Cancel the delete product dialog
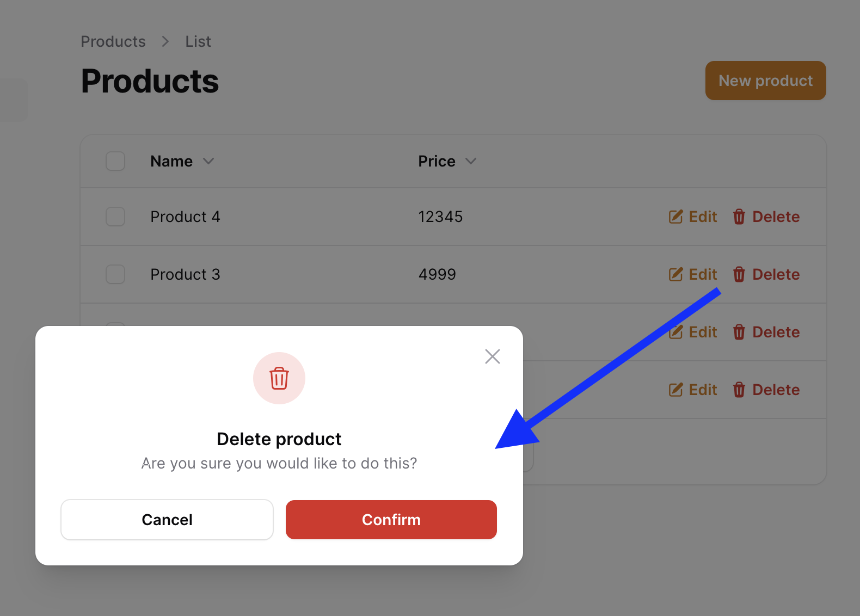The image size is (860, 616). pos(167,520)
